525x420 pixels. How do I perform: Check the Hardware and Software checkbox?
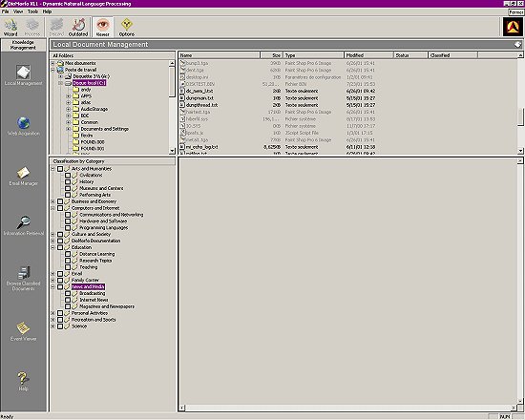pos(68,221)
